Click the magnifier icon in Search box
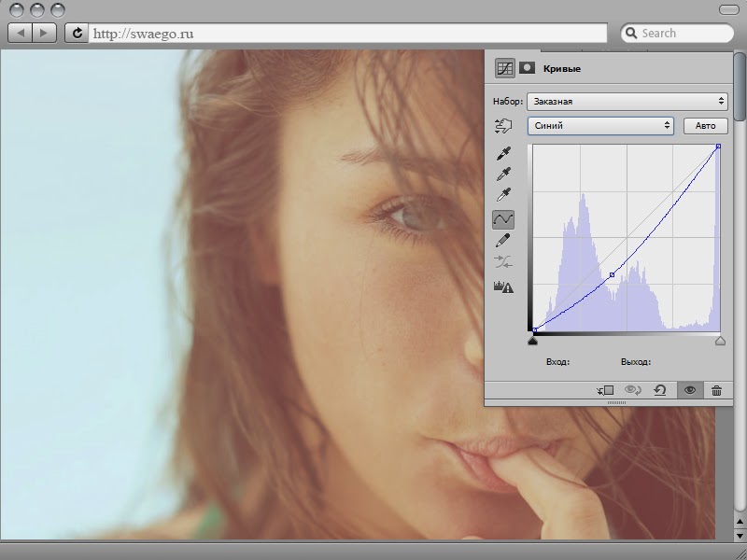This screenshot has height=560, width=747. click(x=631, y=33)
